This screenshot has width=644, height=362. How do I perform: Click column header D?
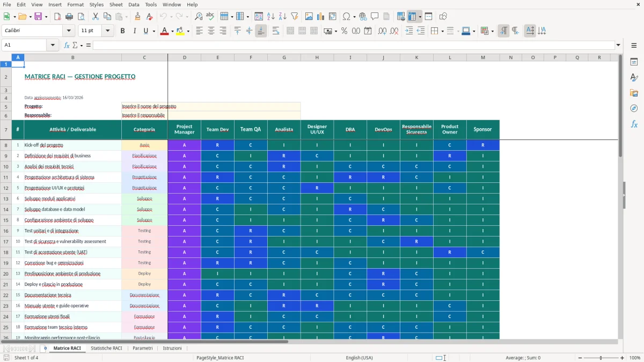[x=185, y=57]
